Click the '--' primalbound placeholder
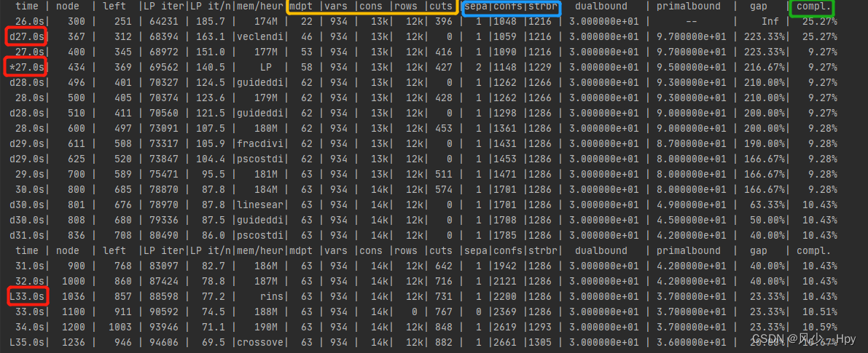This screenshot has height=353, width=868. (x=691, y=22)
